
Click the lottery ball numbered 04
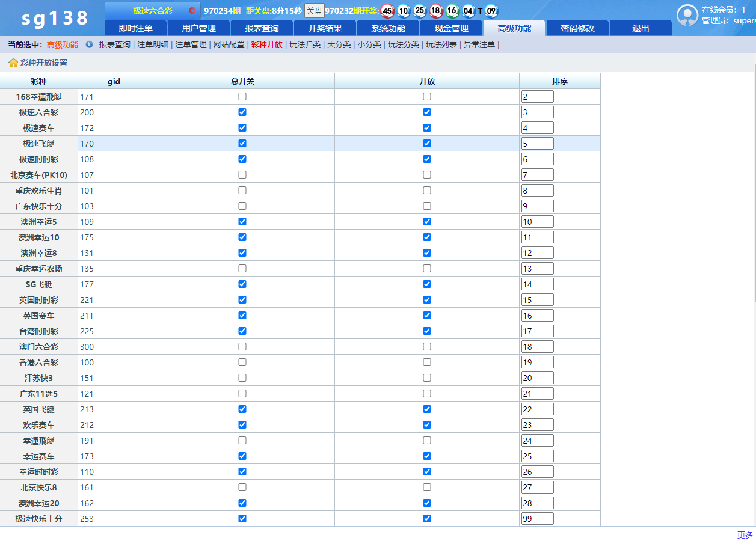pos(469,11)
